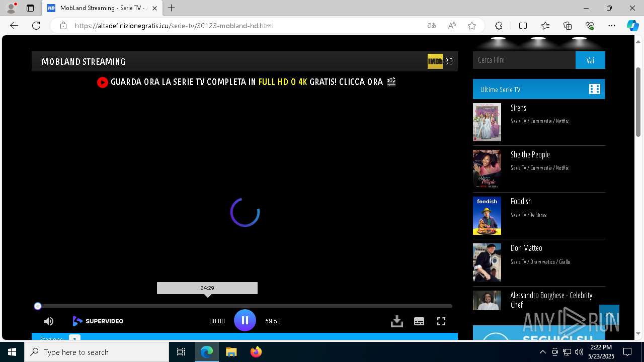Viewport: 644px width, 362px height.
Task: Open Browser essentials icon
Action: pos(590,26)
